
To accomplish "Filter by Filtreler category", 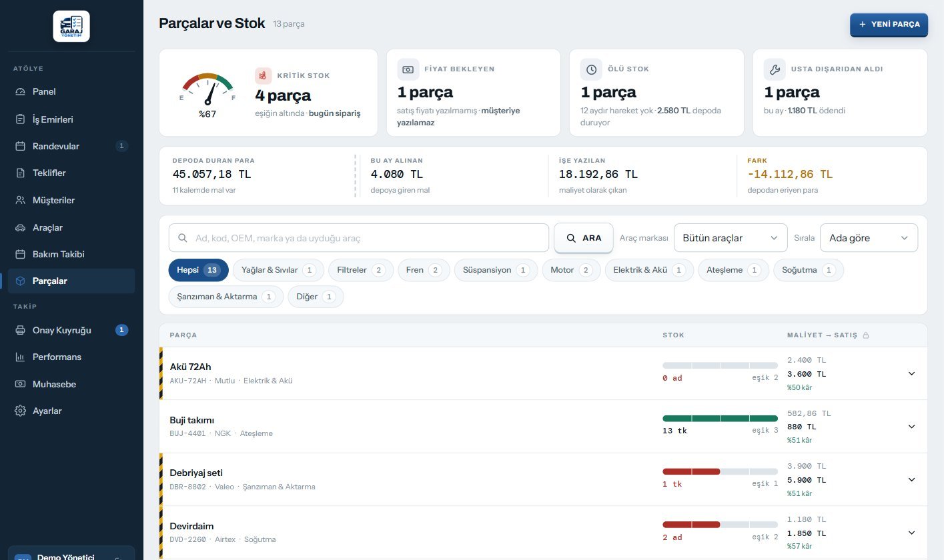I will 361,270.
